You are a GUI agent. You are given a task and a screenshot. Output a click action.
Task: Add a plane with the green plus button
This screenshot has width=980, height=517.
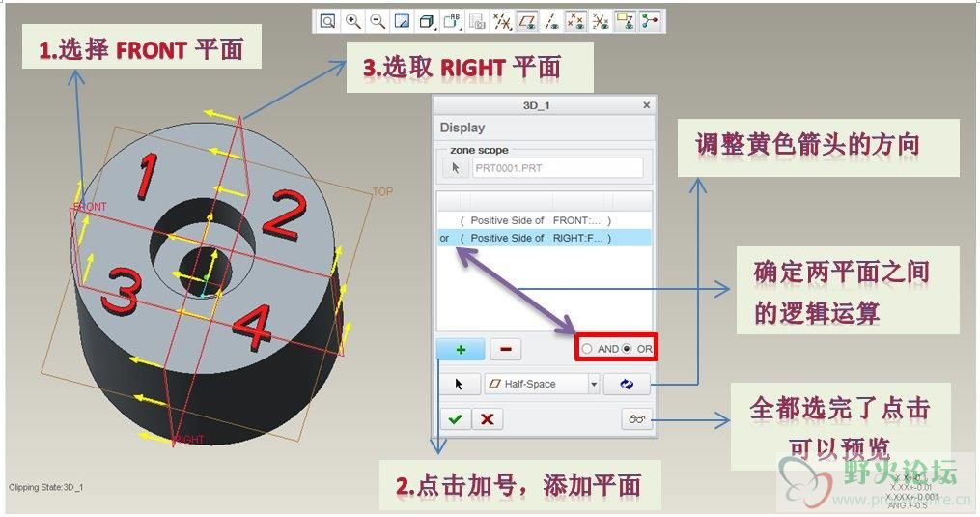(461, 349)
